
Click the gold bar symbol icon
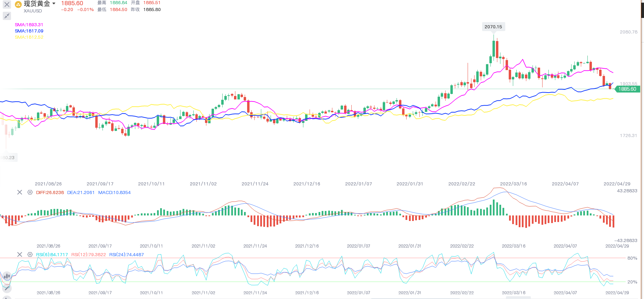pyautogui.click(x=18, y=4)
